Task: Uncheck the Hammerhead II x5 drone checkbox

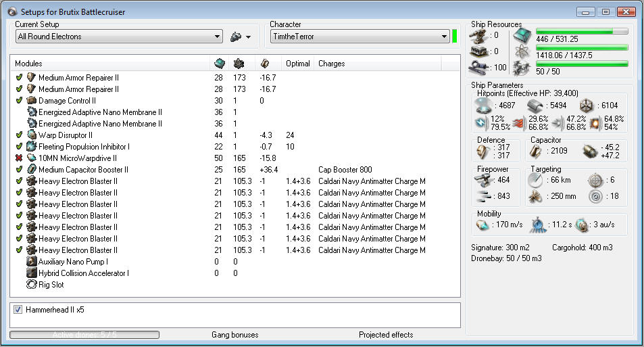Action: pos(18,310)
